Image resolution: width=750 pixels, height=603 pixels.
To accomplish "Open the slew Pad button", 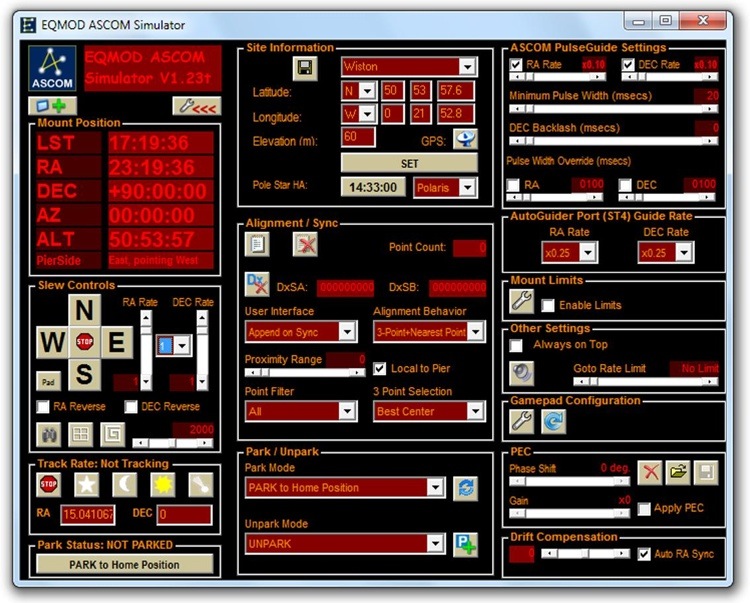I will click(x=48, y=381).
